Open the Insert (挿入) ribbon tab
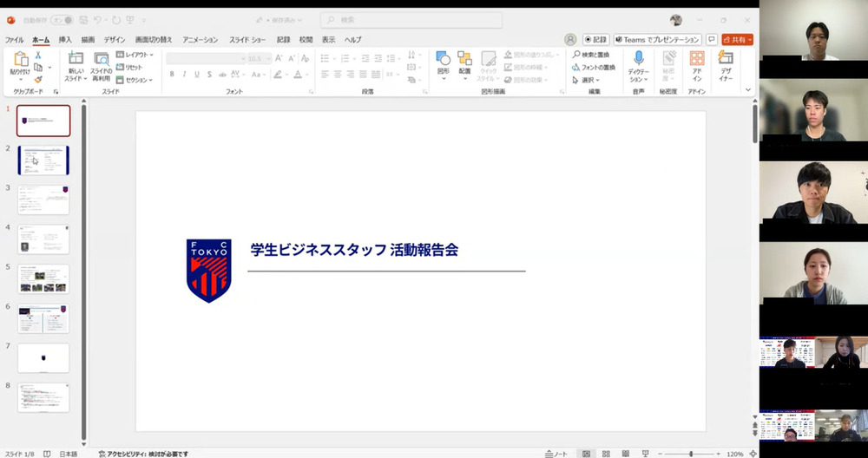 (x=65, y=40)
